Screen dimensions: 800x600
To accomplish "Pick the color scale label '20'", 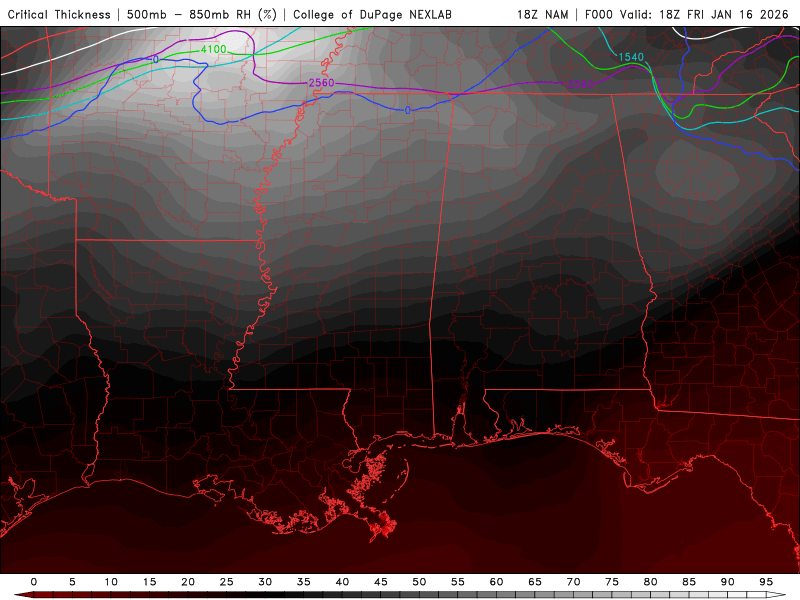I will 188,582.
